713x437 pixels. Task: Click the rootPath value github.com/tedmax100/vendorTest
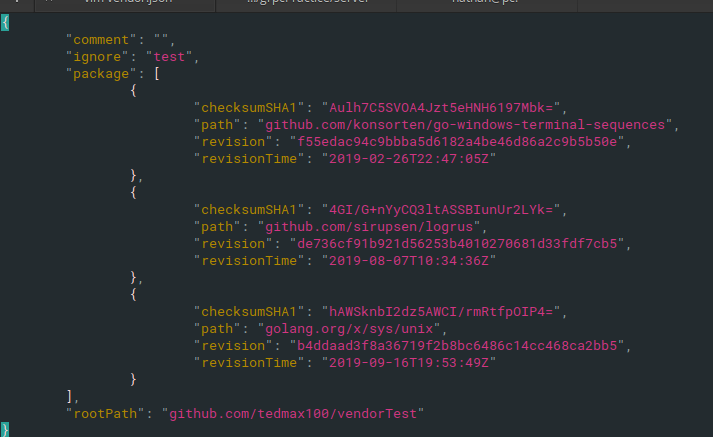point(295,413)
